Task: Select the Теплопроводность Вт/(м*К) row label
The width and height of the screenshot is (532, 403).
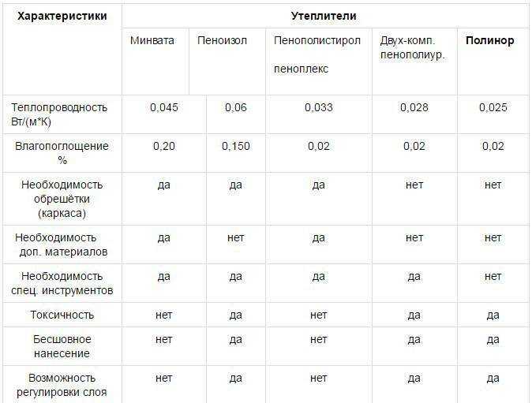Action: coord(59,114)
